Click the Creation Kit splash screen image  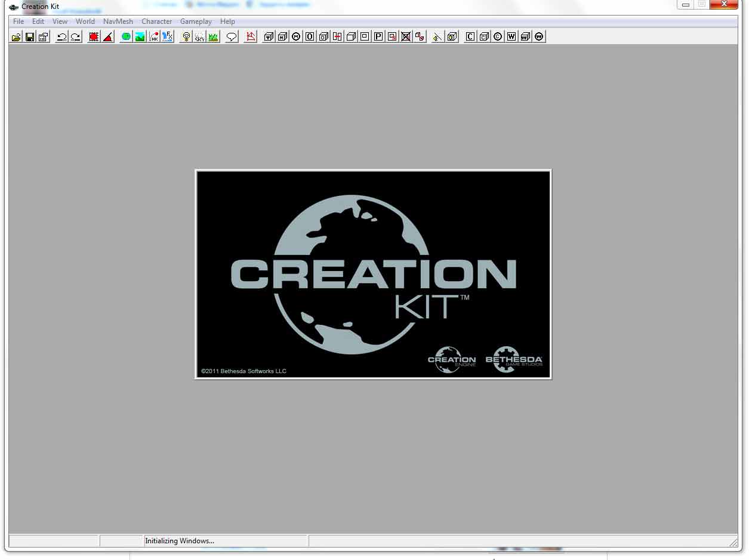click(x=374, y=274)
